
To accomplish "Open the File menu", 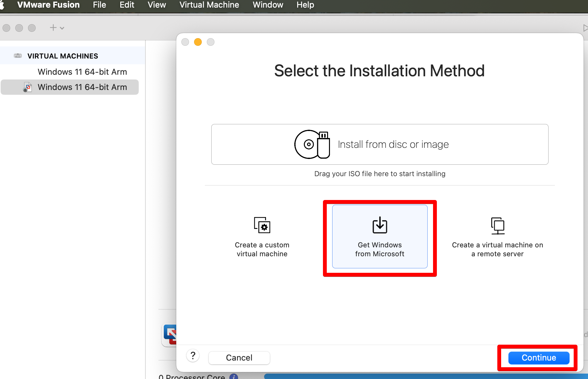I will 100,5.
